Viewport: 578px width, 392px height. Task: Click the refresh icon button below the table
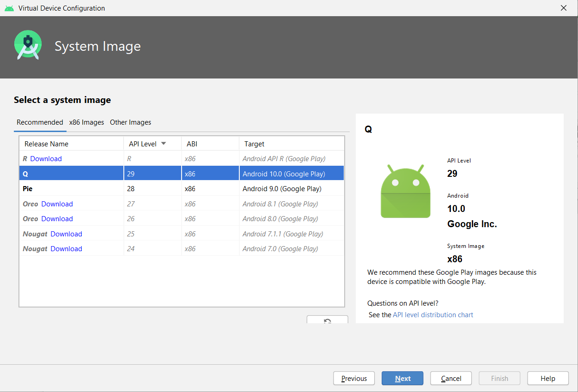(x=327, y=320)
